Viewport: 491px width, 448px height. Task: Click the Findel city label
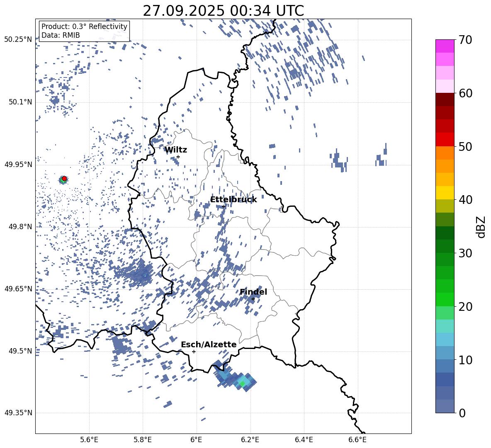click(x=253, y=292)
